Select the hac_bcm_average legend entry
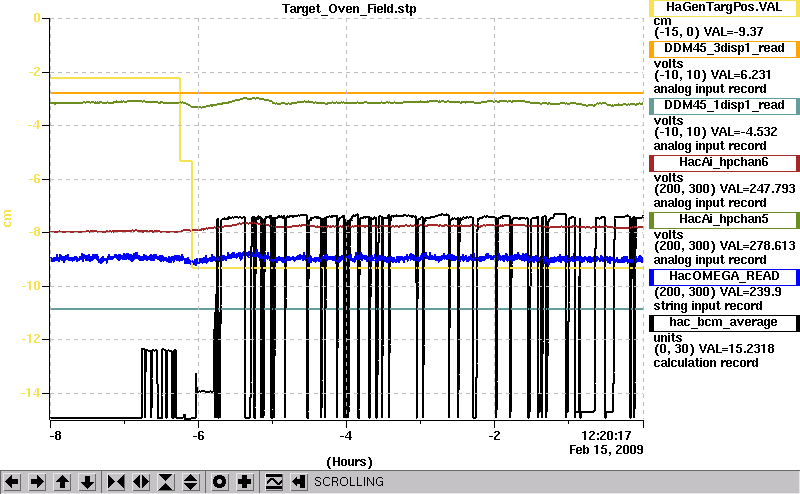800x494 pixels. [x=724, y=323]
